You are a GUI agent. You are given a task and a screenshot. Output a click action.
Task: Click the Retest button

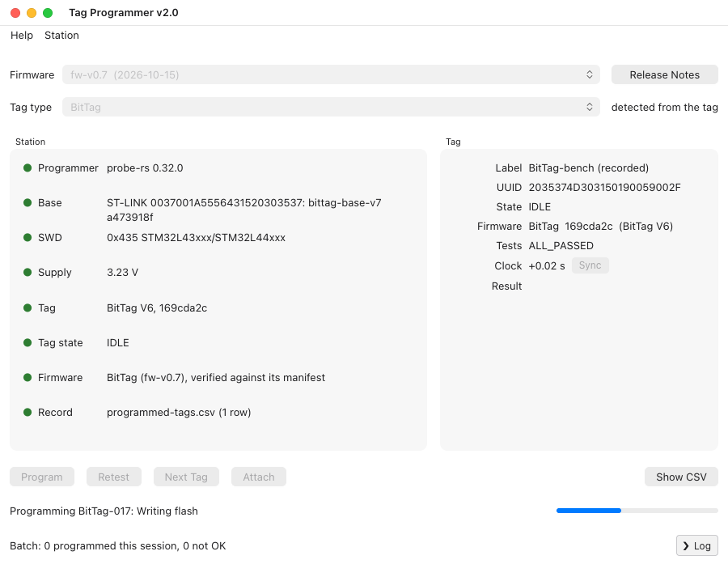click(114, 477)
